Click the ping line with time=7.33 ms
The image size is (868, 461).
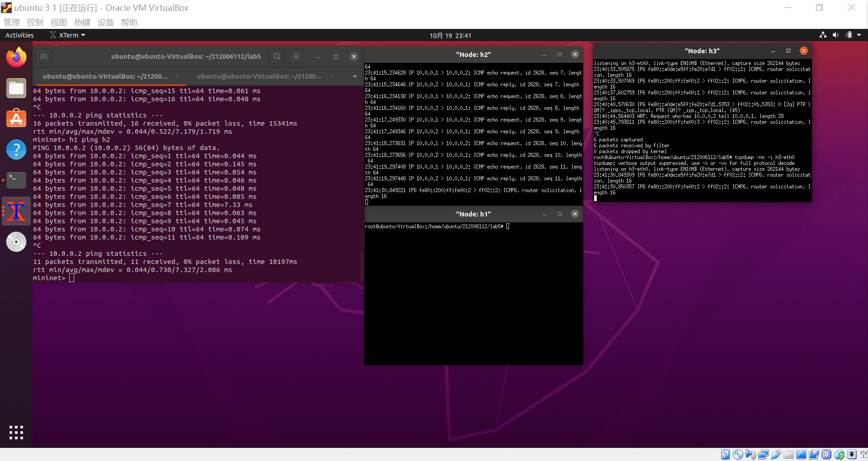pos(143,205)
